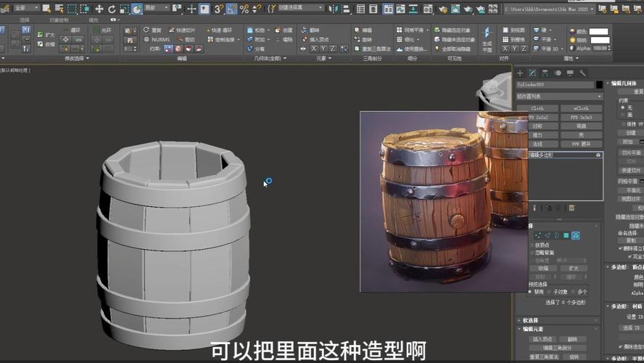Viewport: 644px width, 363px height.
Task: Open the project path dropdown
Action: [550, 9]
